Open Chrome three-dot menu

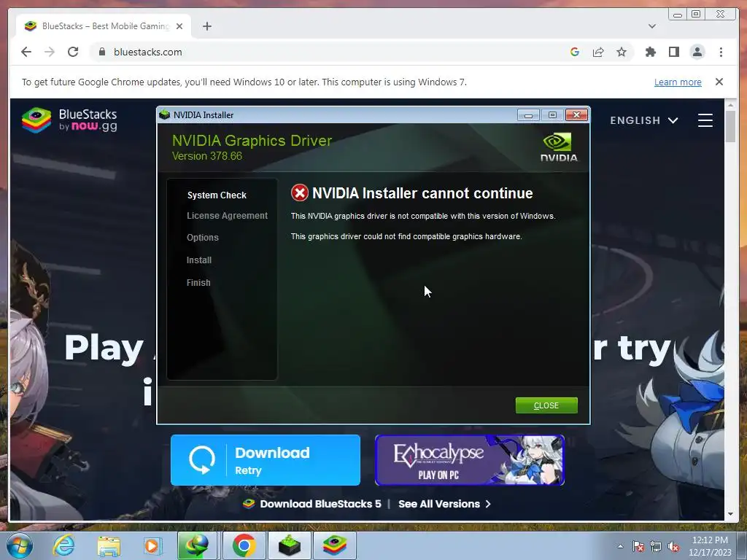721,52
